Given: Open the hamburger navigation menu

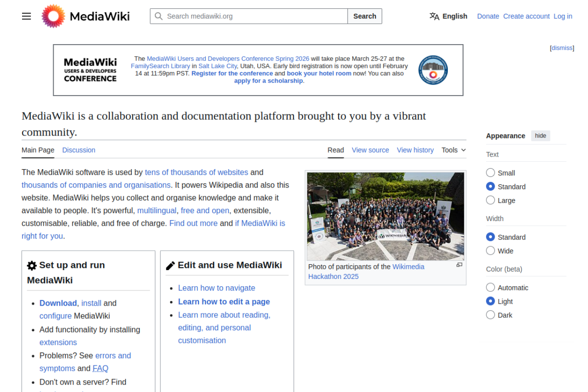Looking at the screenshot, I should pyautogui.click(x=26, y=16).
